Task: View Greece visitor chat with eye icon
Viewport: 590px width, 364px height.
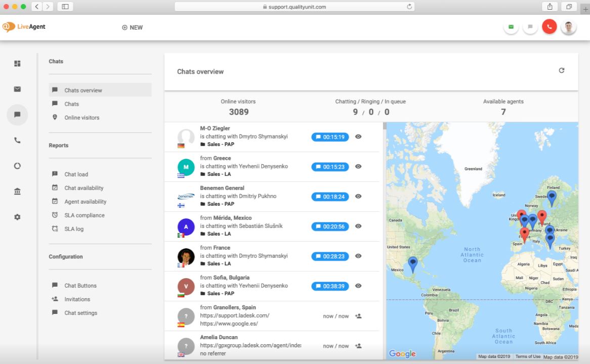Action: [x=358, y=166]
